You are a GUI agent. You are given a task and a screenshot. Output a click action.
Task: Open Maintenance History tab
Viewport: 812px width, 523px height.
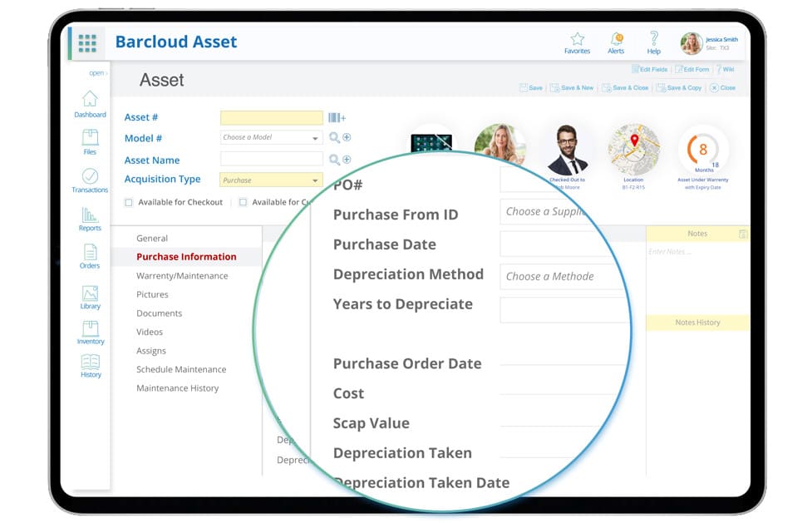click(178, 388)
